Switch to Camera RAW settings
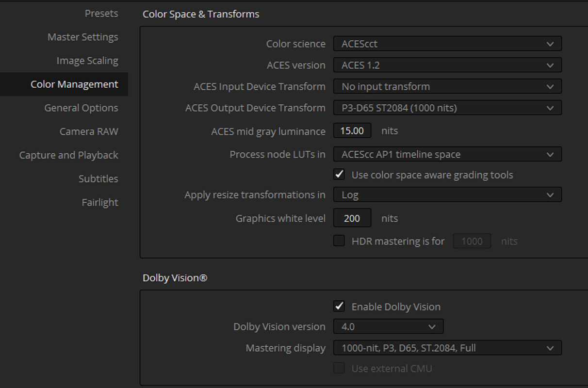Viewport: 588px width, 388px height. pyautogui.click(x=89, y=131)
